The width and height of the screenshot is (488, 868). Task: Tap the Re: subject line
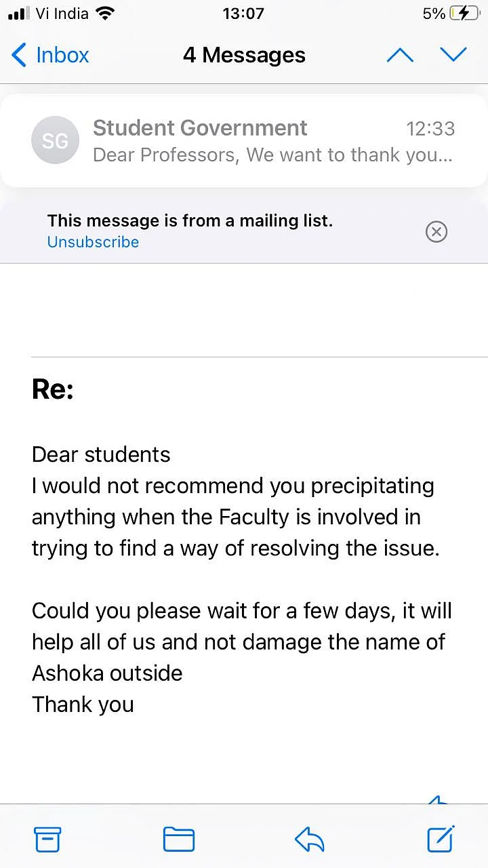(53, 390)
